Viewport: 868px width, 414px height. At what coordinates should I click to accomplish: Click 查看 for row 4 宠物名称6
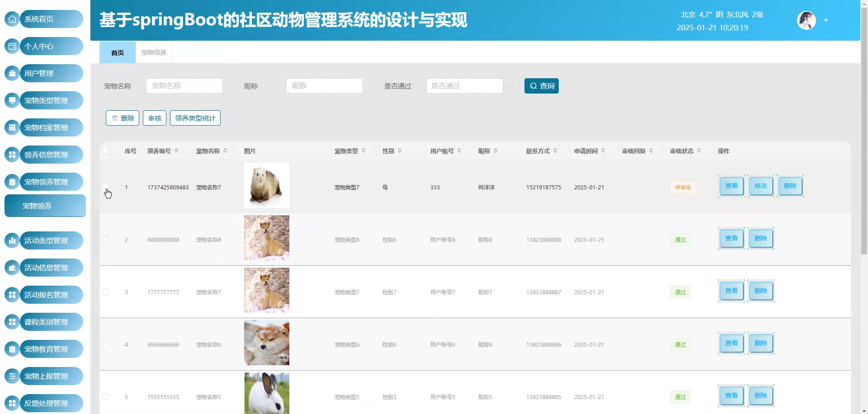(731, 343)
